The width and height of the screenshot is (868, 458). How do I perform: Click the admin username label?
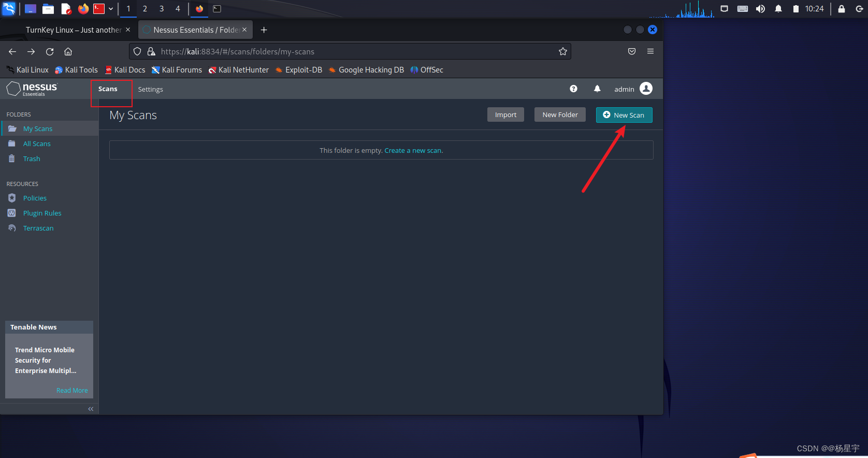(624, 89)
